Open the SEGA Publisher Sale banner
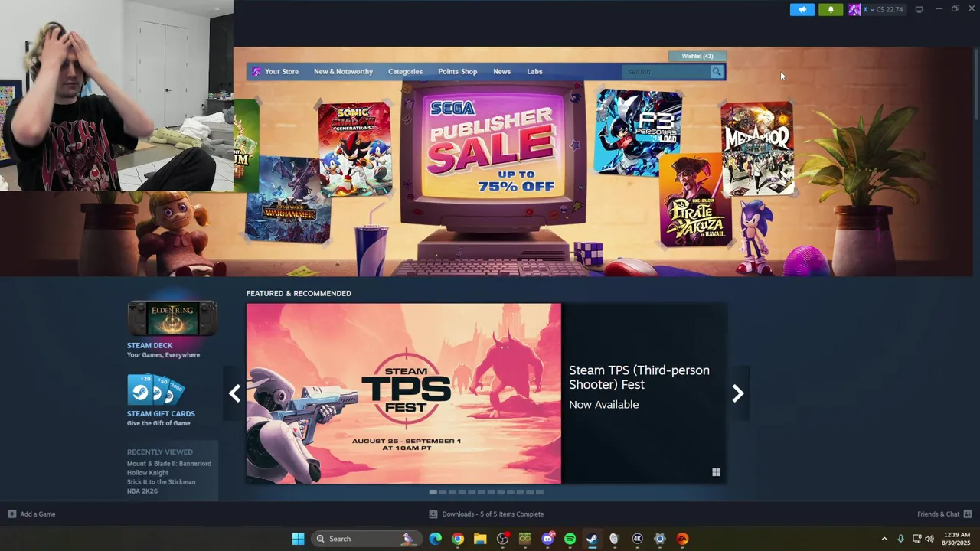Image resolution: width=980 pixels, height=551 pixels. [492, 149]
